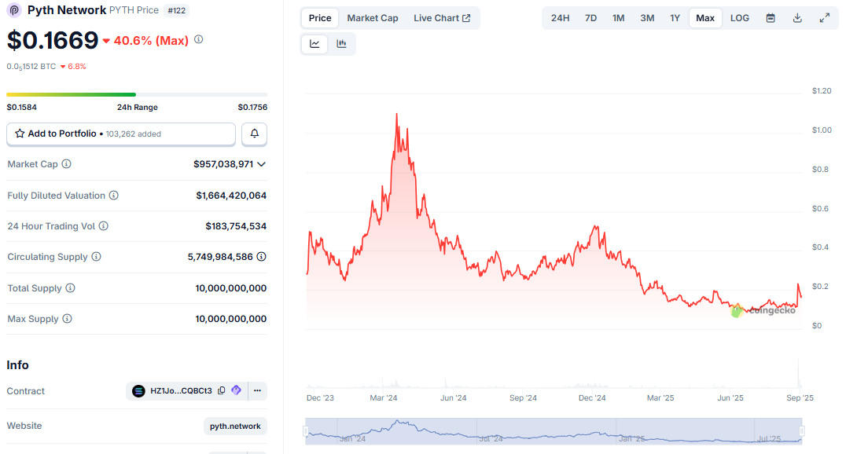The image size is (868, 454).
Task: Click the March 2024 price peak on chart
Action: coord(396,115)
